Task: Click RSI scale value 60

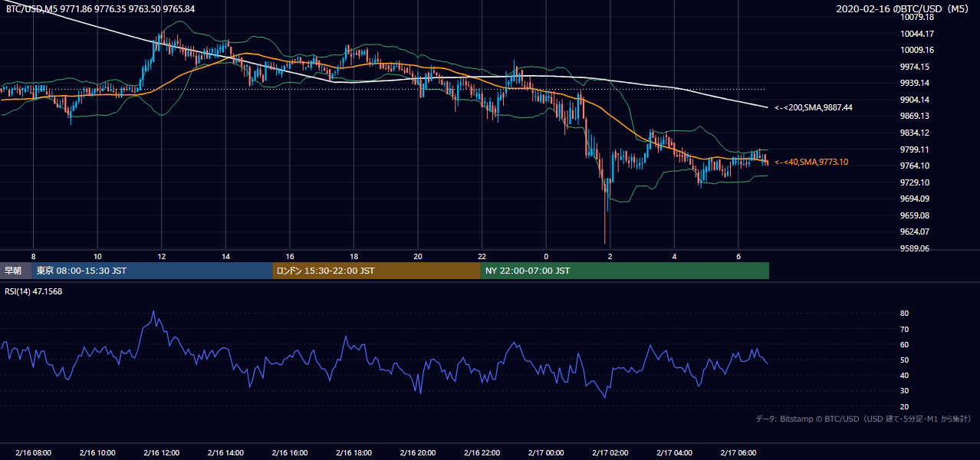Action: coord(904,344)
